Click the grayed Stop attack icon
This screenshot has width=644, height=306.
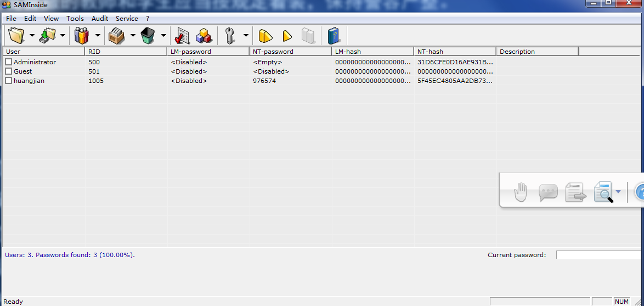pos(308,36)
